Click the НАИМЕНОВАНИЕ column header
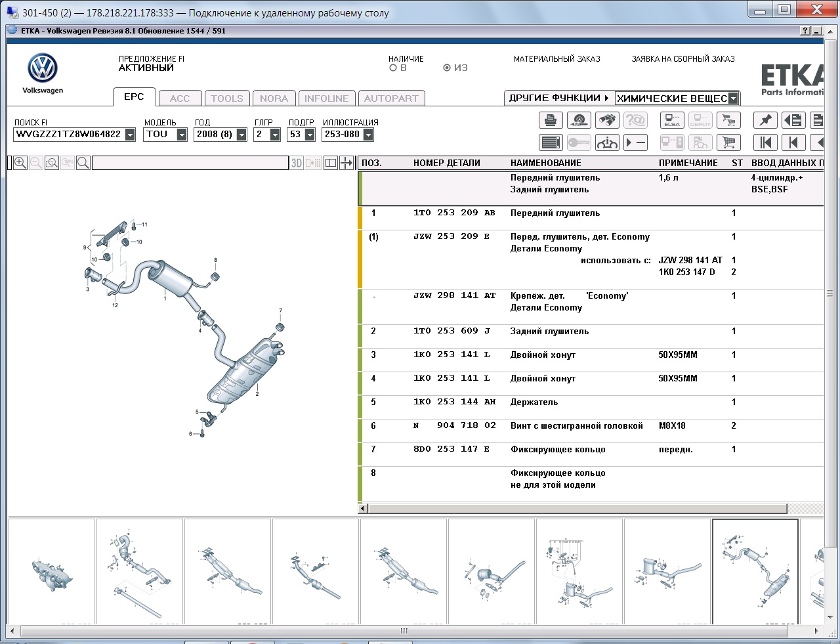 546,163
